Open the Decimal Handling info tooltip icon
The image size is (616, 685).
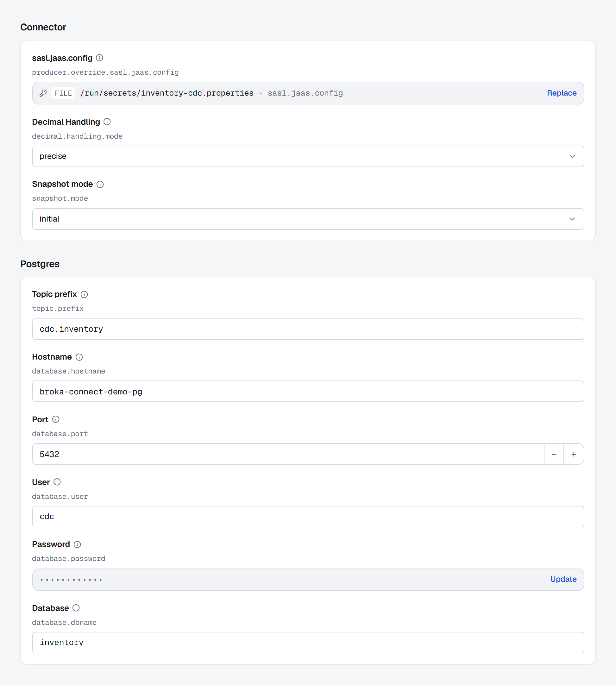pos(107,122)
